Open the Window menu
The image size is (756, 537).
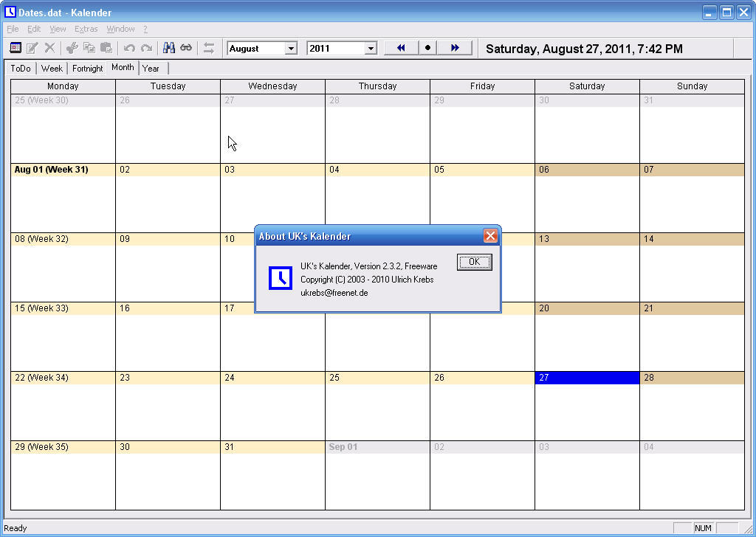click(120, 29)
